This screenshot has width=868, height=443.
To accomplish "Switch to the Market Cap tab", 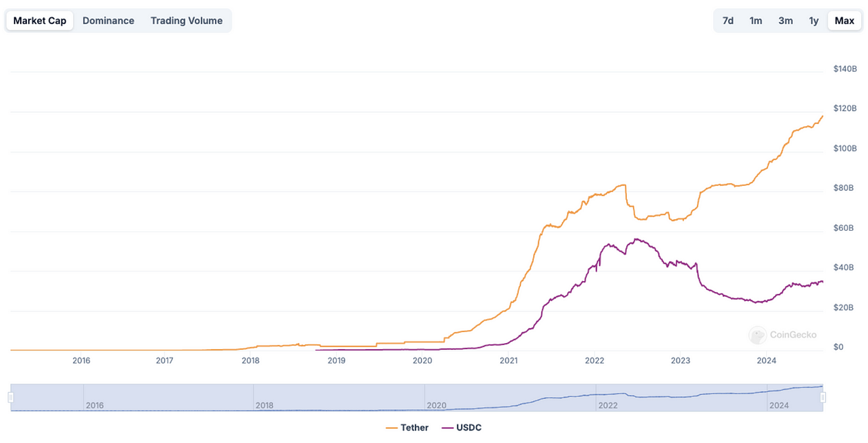I will (x=40, y=21).
